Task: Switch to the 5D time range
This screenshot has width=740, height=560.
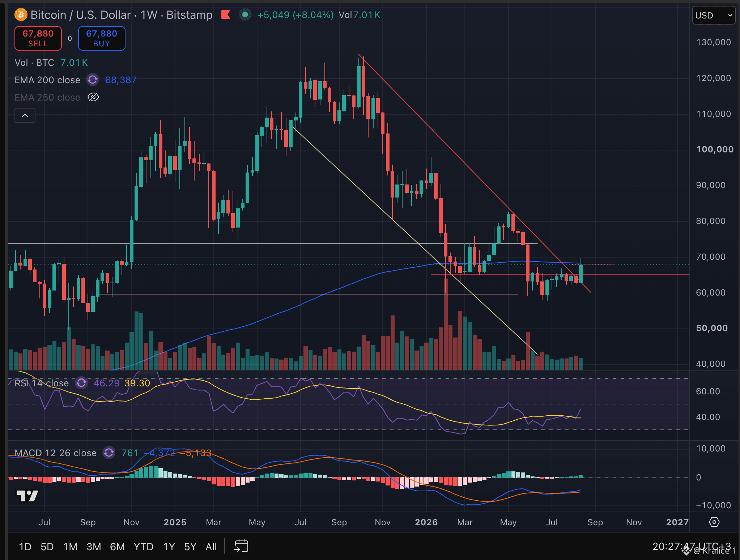Action: click(47, 546)
